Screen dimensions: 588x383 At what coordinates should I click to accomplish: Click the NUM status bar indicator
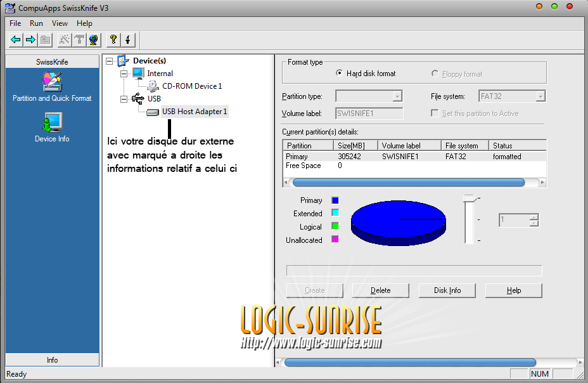tap(540, 373)
